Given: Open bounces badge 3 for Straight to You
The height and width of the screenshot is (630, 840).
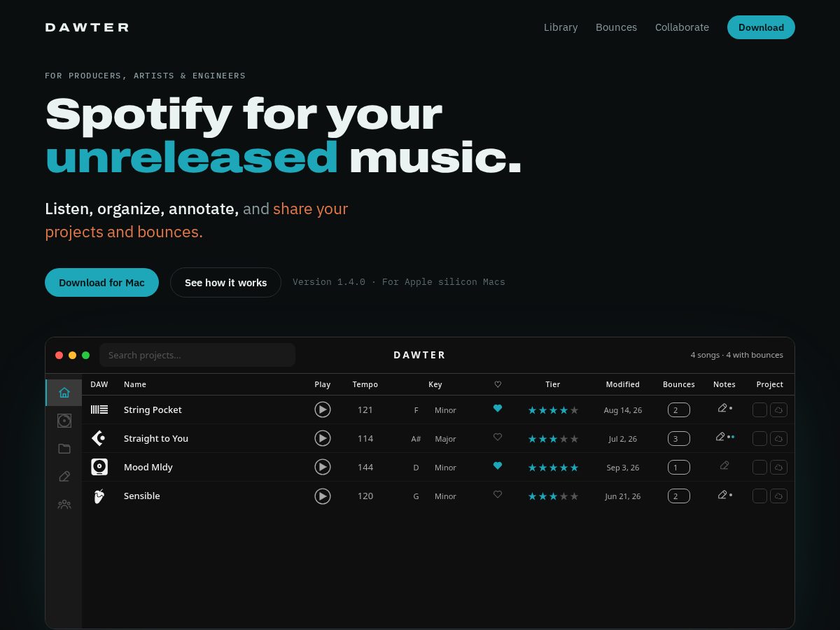Looking at the screenshot, I should click(679, 438).
